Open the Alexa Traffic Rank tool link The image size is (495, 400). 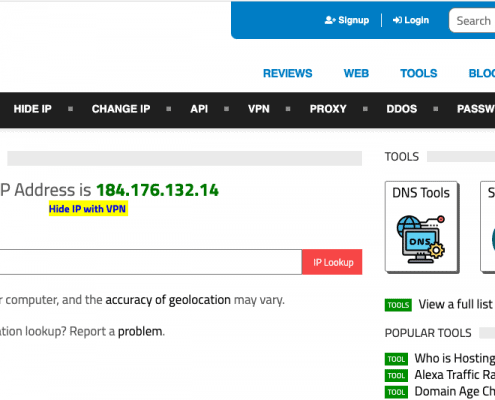coord(455,375)
